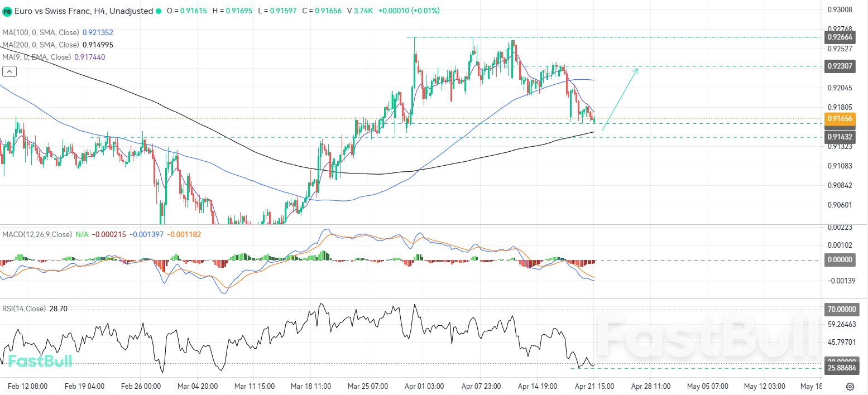Click the RSI(14,Close) indicator title
The width and height of the screenshot is (868, 395).
[x=24, y=309]
